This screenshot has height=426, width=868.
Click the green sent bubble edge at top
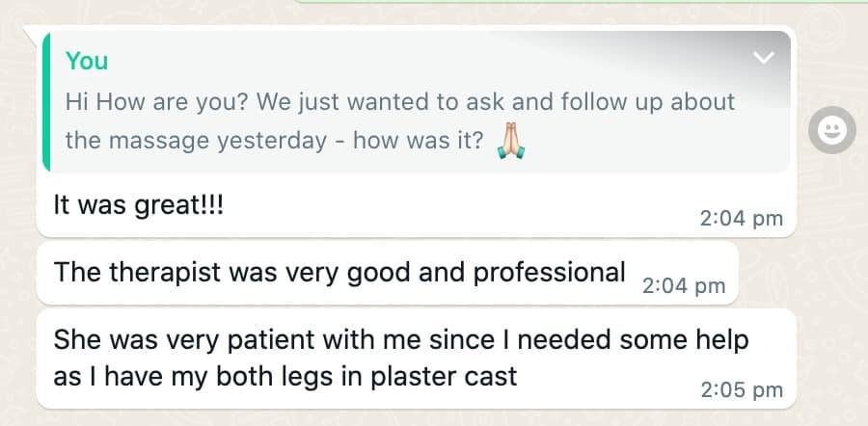[579, 2]
